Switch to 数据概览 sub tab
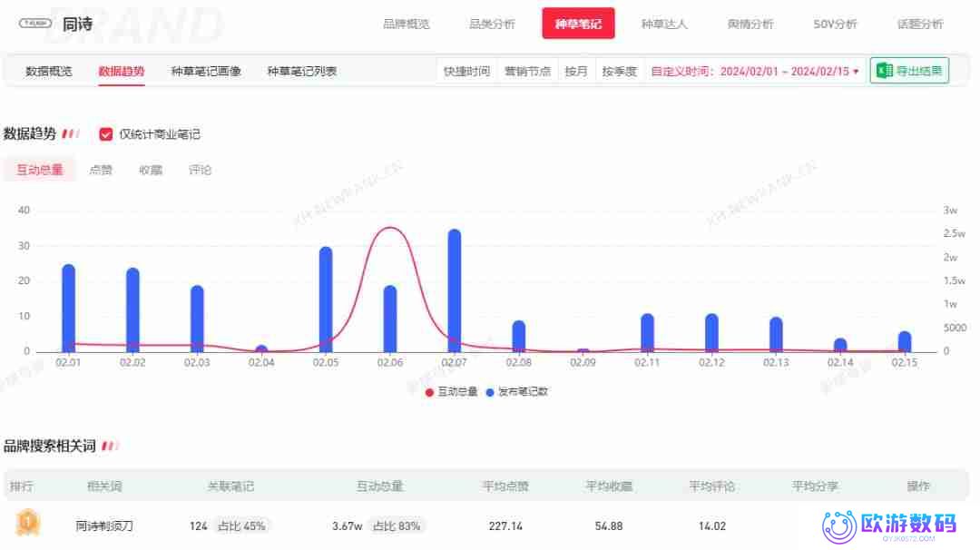The width and height of the screenshot is (980, 550). coord(49,72)
